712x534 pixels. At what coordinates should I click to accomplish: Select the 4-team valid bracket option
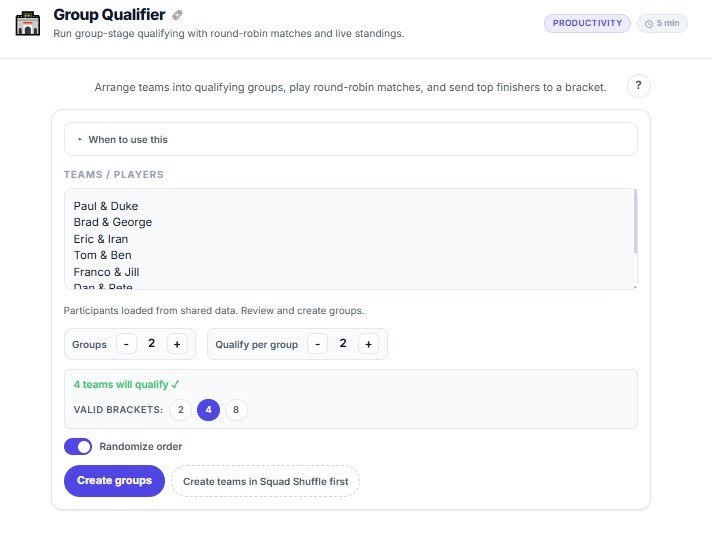(208, 410)
